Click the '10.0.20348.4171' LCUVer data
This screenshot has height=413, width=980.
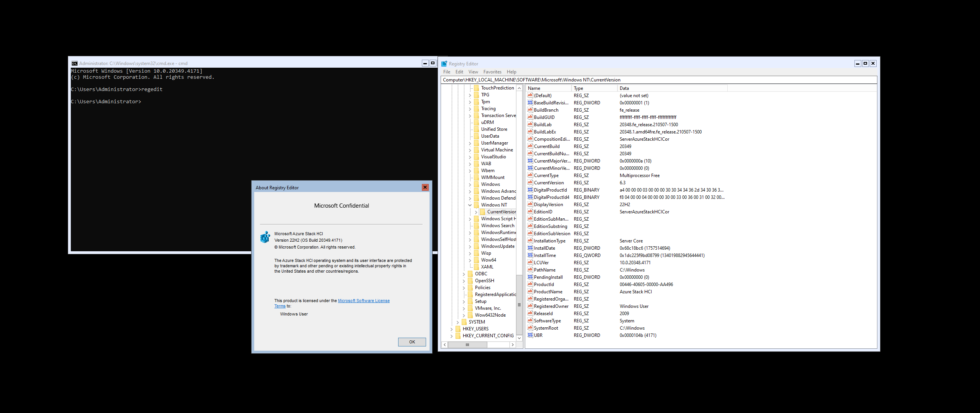point(635,263)
